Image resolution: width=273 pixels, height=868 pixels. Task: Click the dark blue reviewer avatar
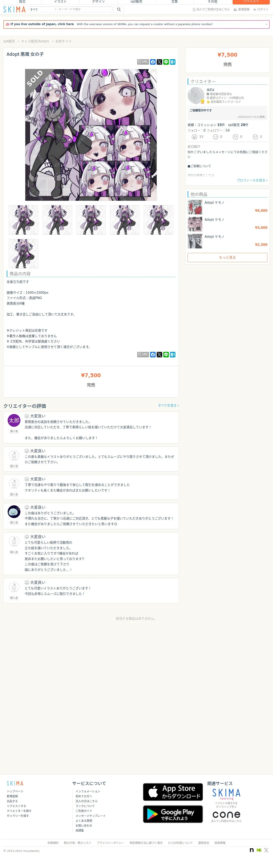(14, 511)
